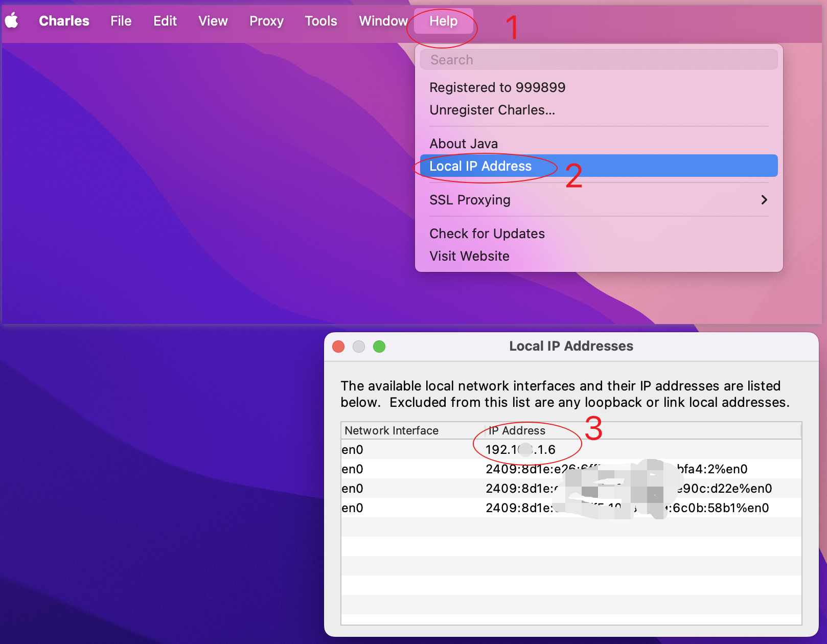Open the Window menu

383,21
